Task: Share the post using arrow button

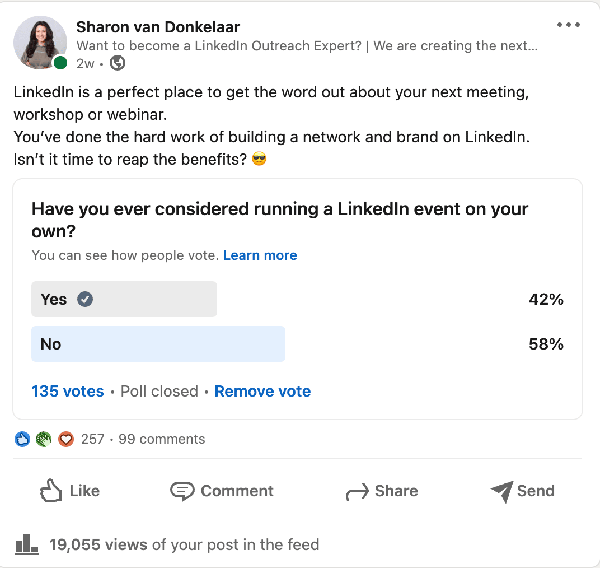Action: click(382, 491)
